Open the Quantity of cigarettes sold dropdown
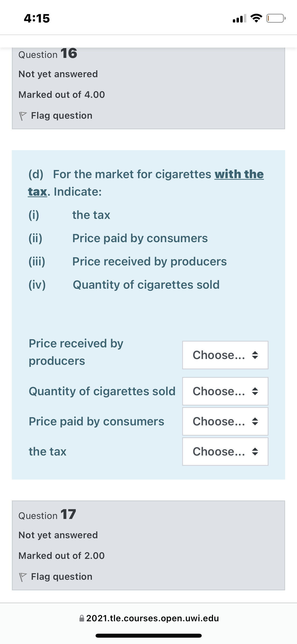297x644 pixels. coord(225,391)
